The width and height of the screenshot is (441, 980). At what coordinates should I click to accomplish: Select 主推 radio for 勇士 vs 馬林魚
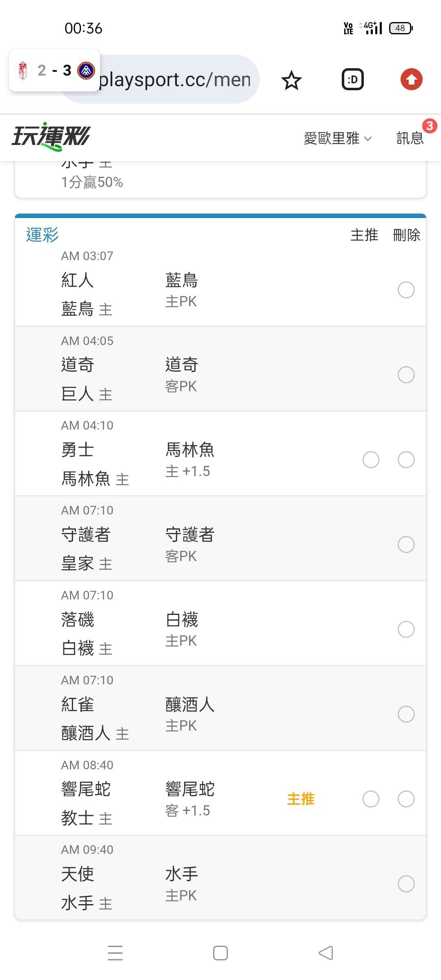point(371,459)
